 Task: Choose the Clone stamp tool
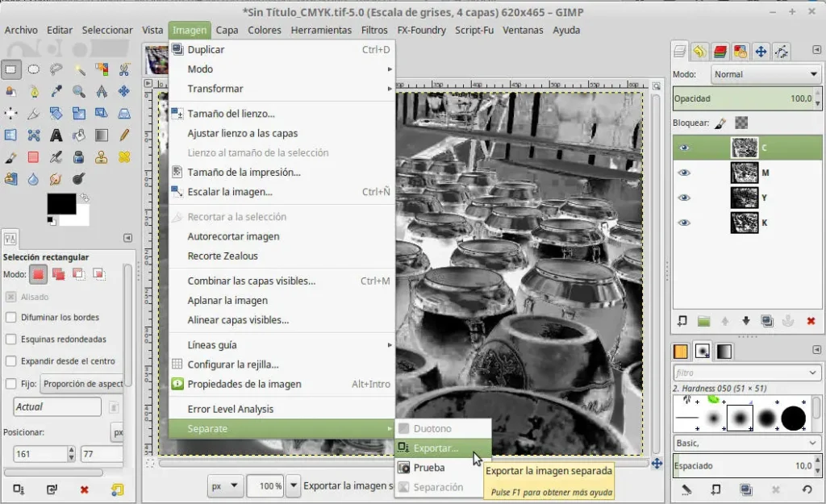(x=102, y=157)
